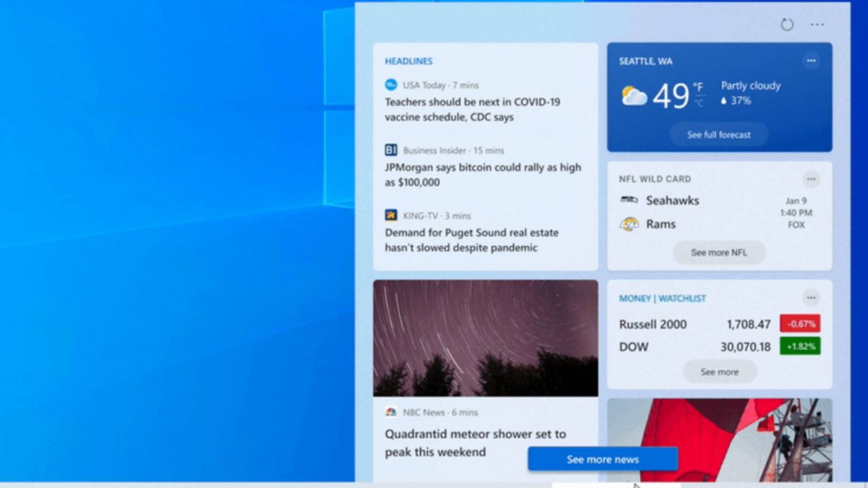Open the Teachers COVID-19 vaccine schedule headline
868x488 pixels.
(472, 109)
